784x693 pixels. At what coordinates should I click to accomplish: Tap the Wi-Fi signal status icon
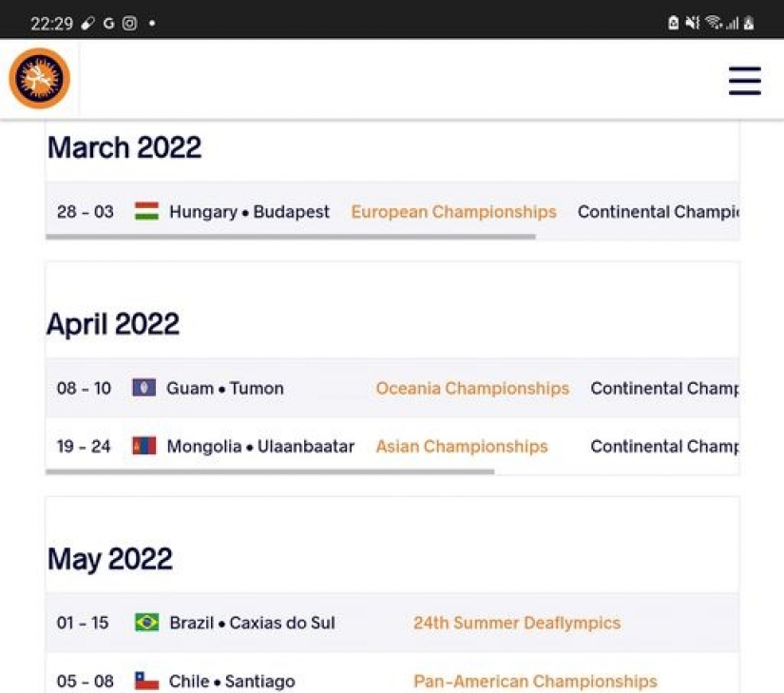pyautogui.click(x=714, y=23)
